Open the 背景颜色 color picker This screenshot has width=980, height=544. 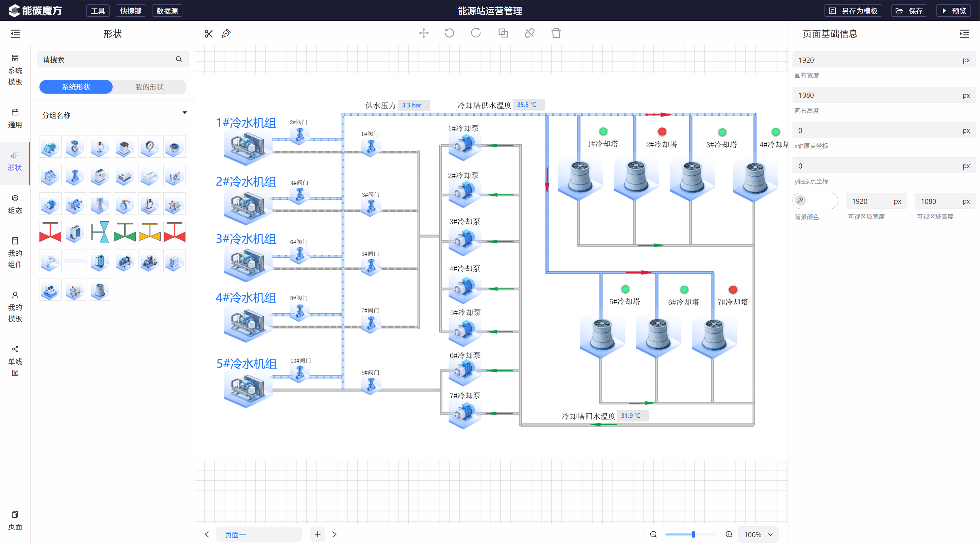(x=815, y=201)
